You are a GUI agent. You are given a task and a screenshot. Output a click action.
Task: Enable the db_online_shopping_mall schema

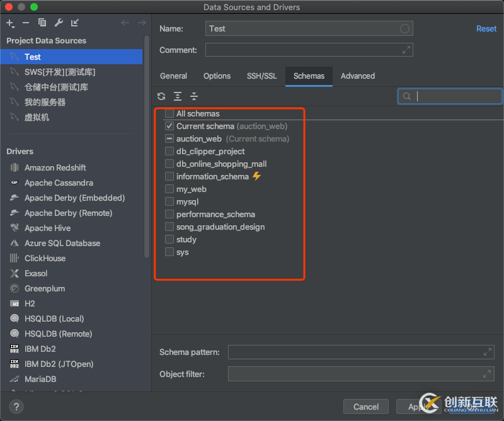point(169,164)
